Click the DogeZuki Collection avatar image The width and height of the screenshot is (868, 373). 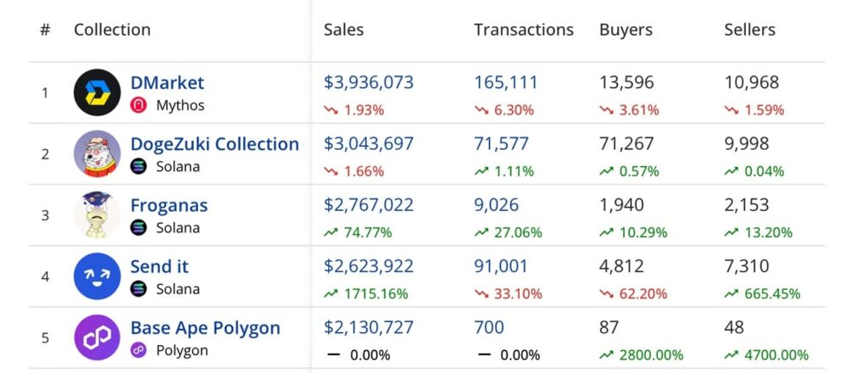(x=97, y=153)
